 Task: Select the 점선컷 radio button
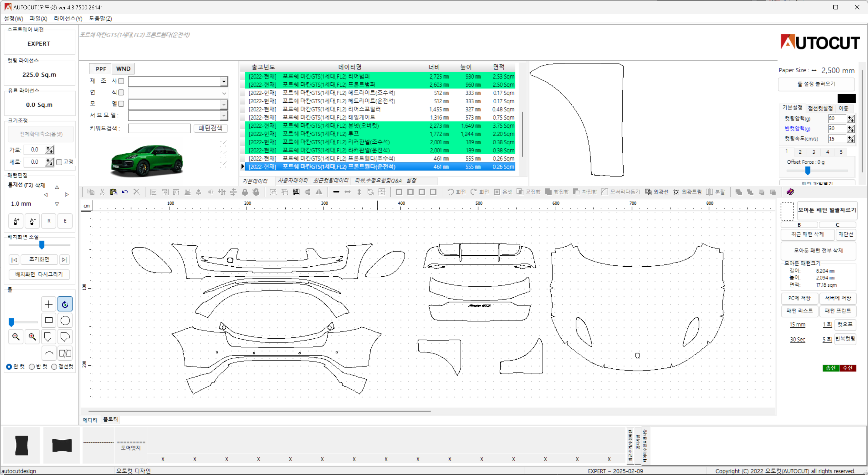coord(54,367)
